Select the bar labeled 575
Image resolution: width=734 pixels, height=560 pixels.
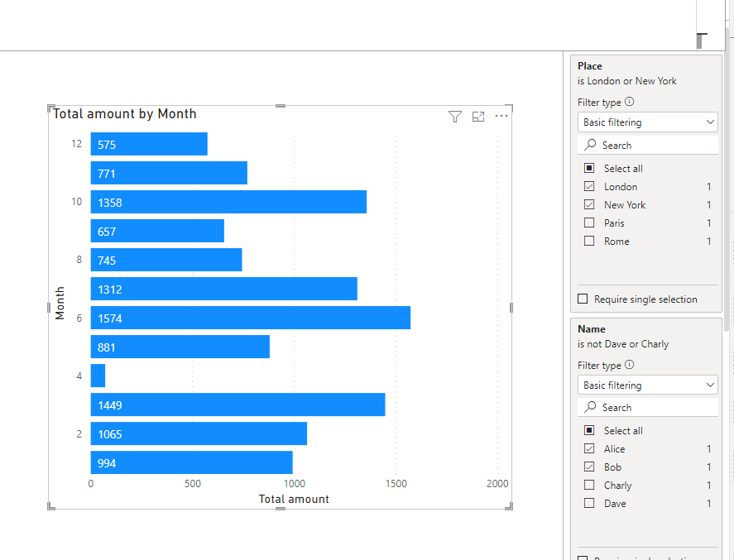coord(149,144)
